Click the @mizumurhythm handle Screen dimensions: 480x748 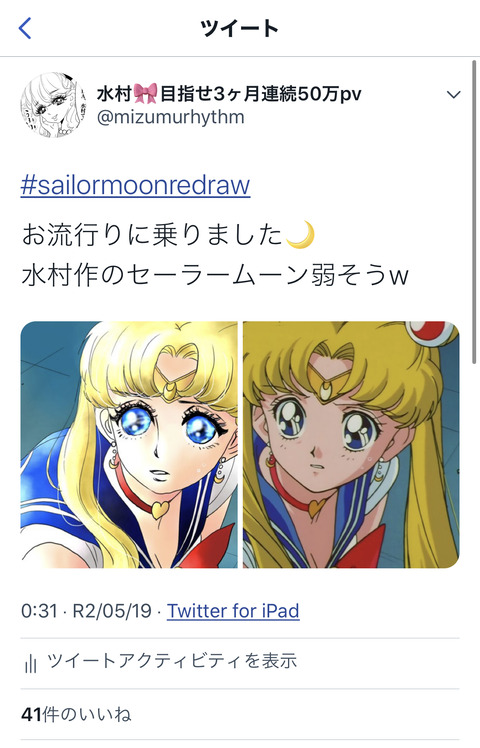pos(170,117)
